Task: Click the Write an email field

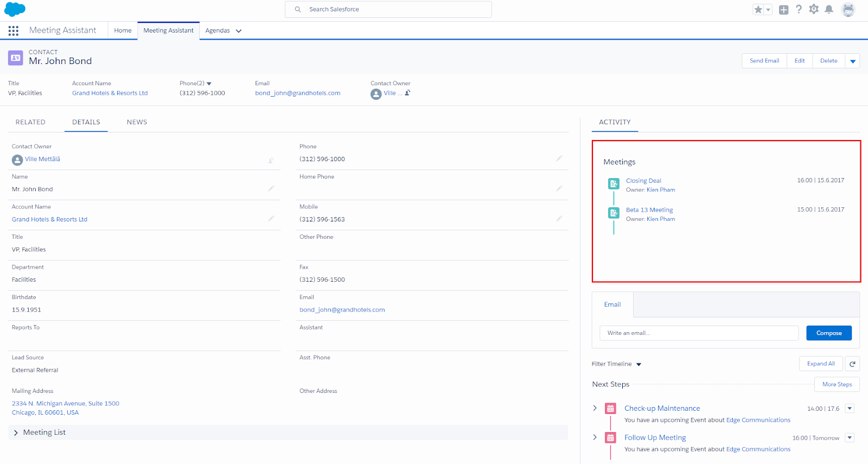Action: pyautogui.click(x=699, y=333)
